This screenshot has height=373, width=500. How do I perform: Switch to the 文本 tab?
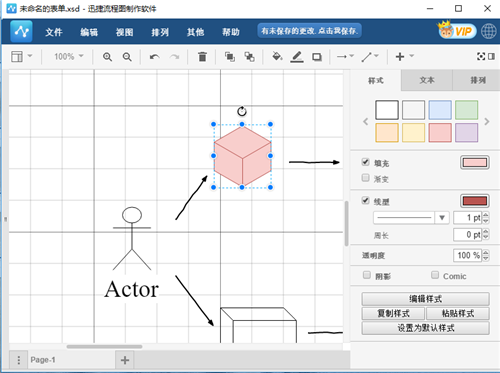pyautogui.click(x=427, y=80)
